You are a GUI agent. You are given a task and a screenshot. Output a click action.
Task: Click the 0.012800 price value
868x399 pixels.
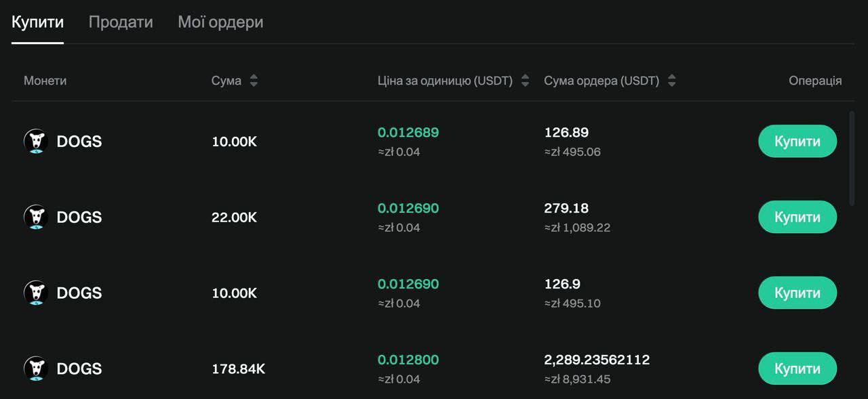pos(408,360)
